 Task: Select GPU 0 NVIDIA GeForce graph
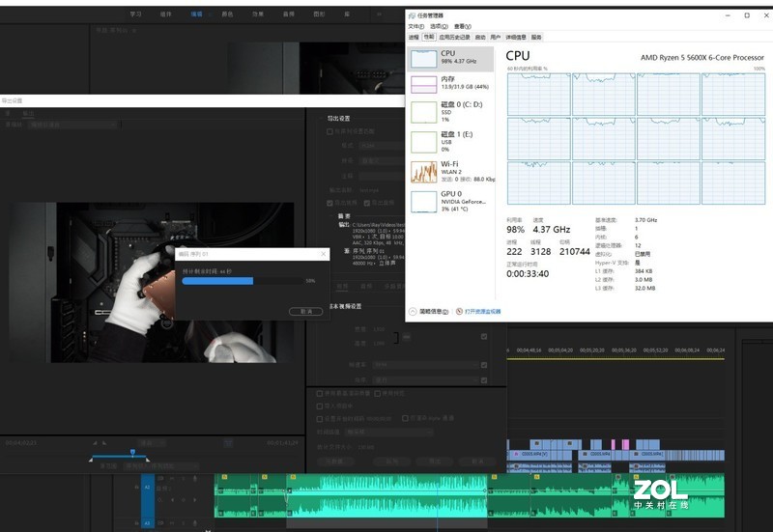(423, 201)
